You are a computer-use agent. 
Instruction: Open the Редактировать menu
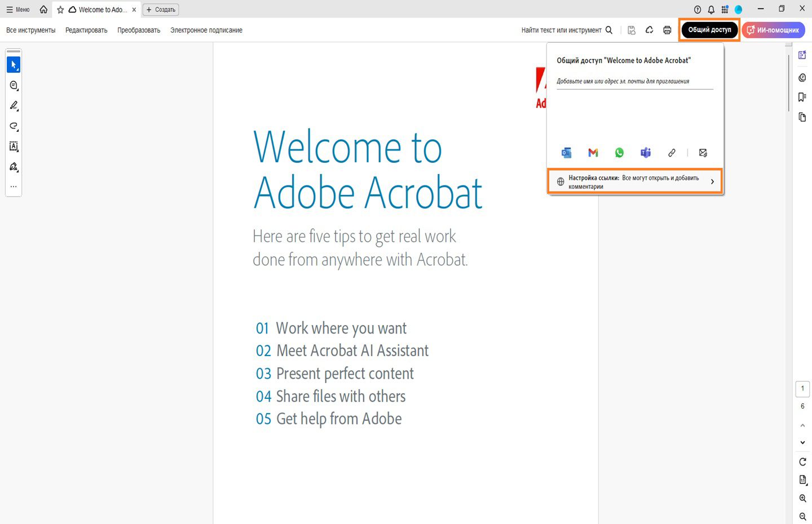[x=86, y=30]
